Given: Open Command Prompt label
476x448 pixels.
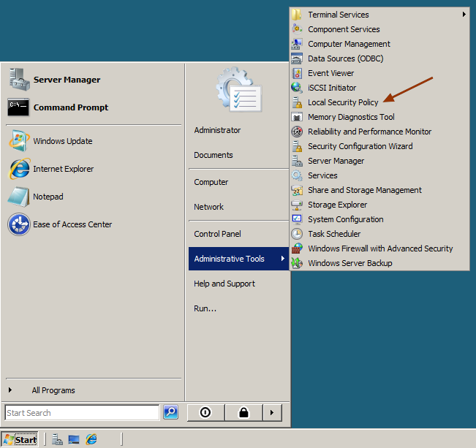Looking at the screenshot, I should (x=71, y=107).
